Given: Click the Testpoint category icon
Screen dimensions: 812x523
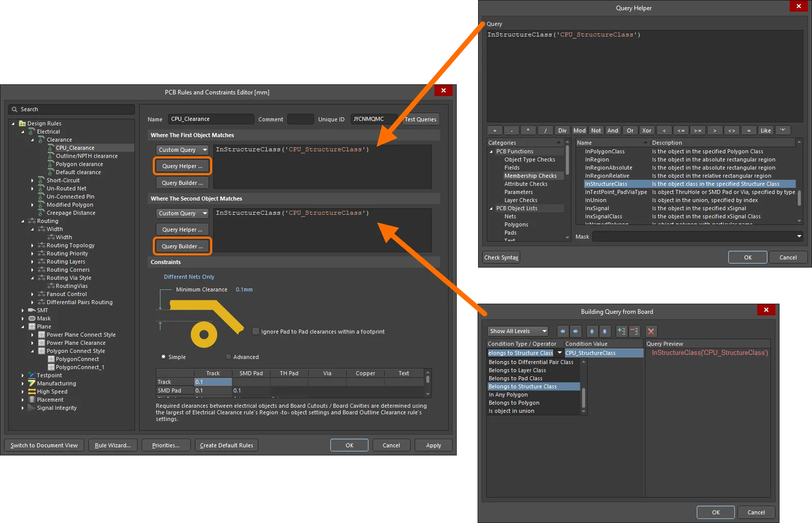Looking at the screenshot, I should (x=32, y=375).
